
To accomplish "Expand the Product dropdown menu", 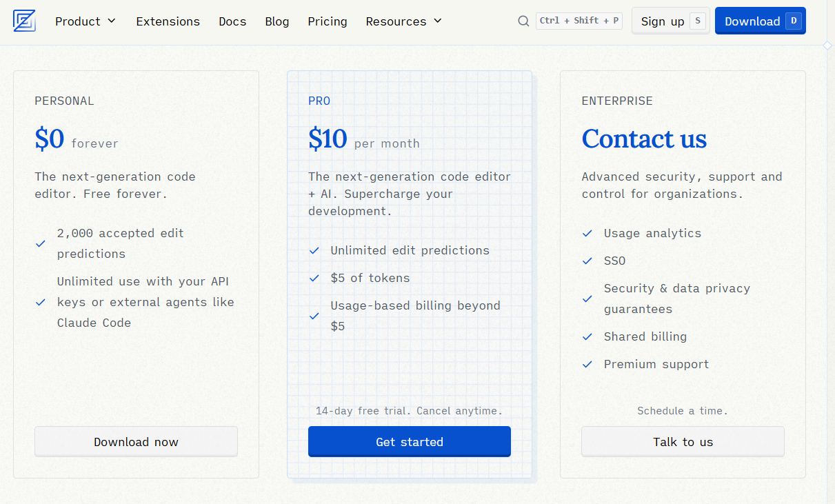I will 85,21.
